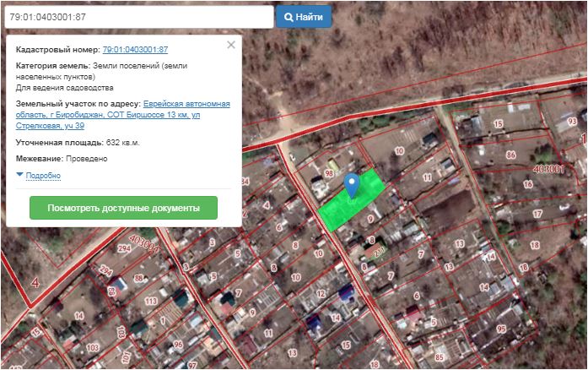Viewport: 588px width, 370px height.
Task: Close the cadastral info popup
Action: [x=231, y=46]
